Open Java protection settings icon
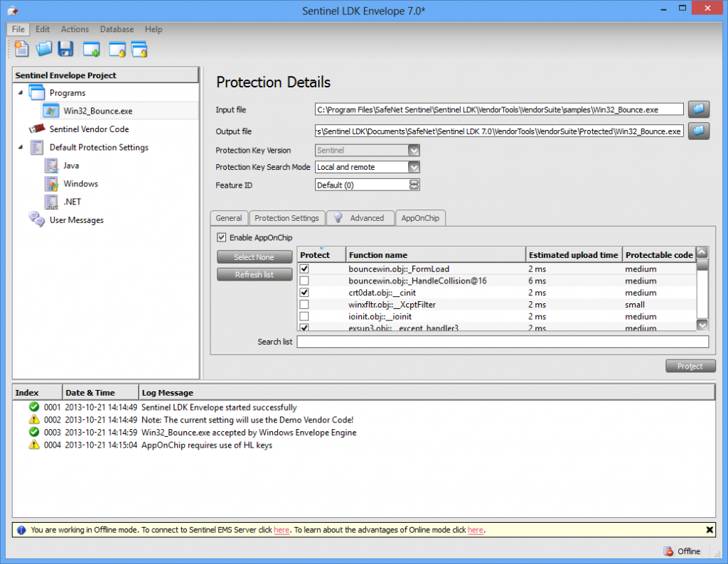The image size is (728, 564). (x=51, y=166)
